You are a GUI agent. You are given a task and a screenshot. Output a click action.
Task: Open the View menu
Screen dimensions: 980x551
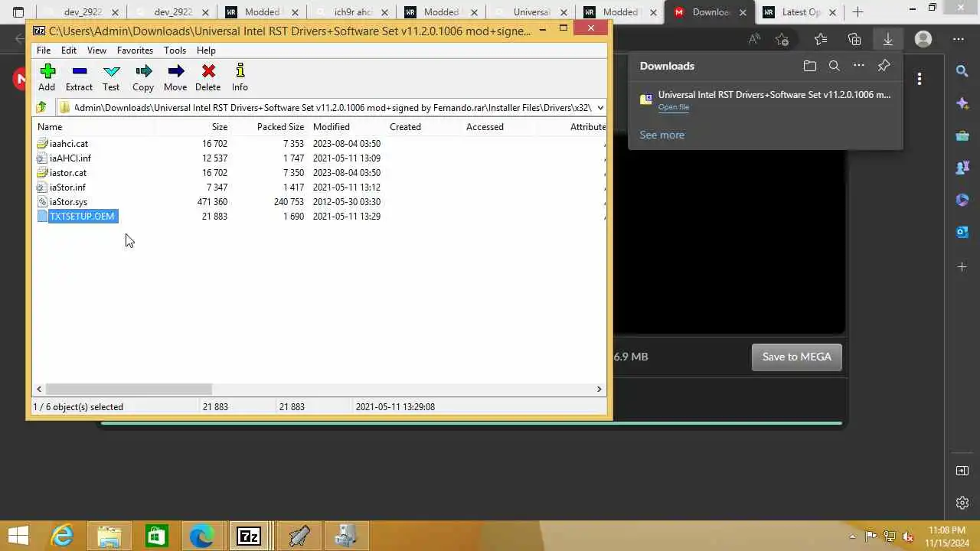96,51
